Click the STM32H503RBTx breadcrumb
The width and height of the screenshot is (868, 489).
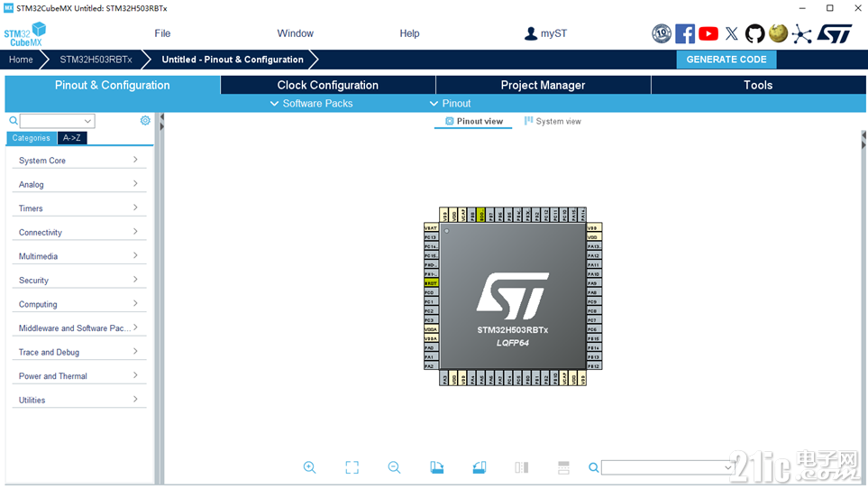point(96,60)
